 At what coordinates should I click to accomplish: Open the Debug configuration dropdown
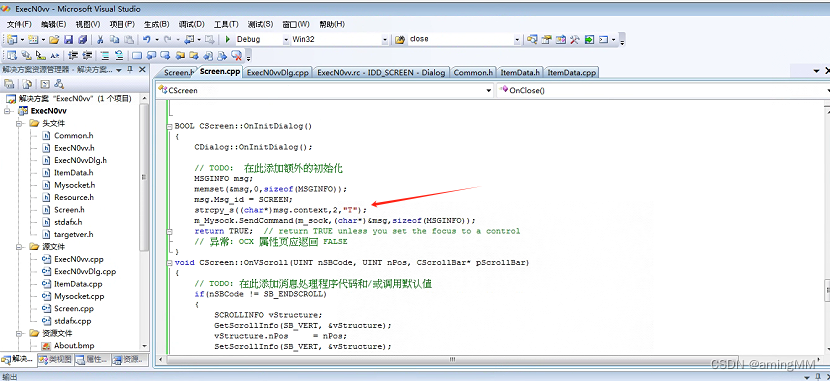[286, 39]
